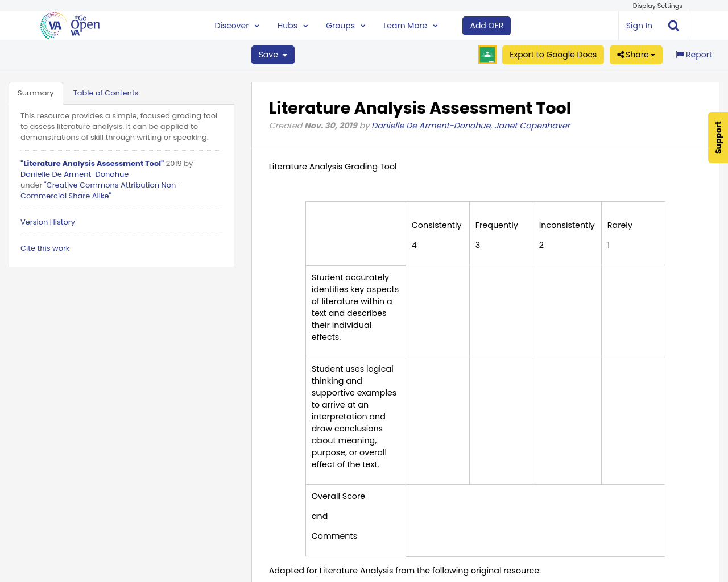Expand the Learn More menu
Viewport: 728px width, 582px height.
point(410,25)
